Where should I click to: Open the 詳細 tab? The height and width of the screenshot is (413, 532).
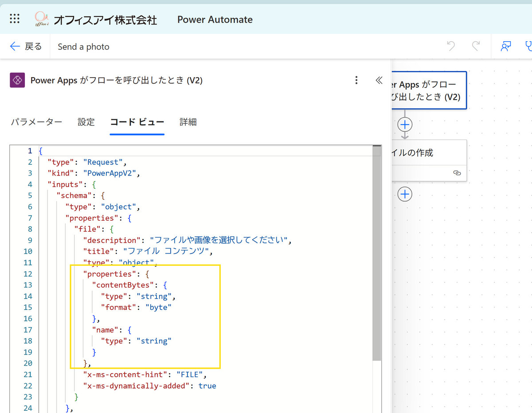click(188, 122)
